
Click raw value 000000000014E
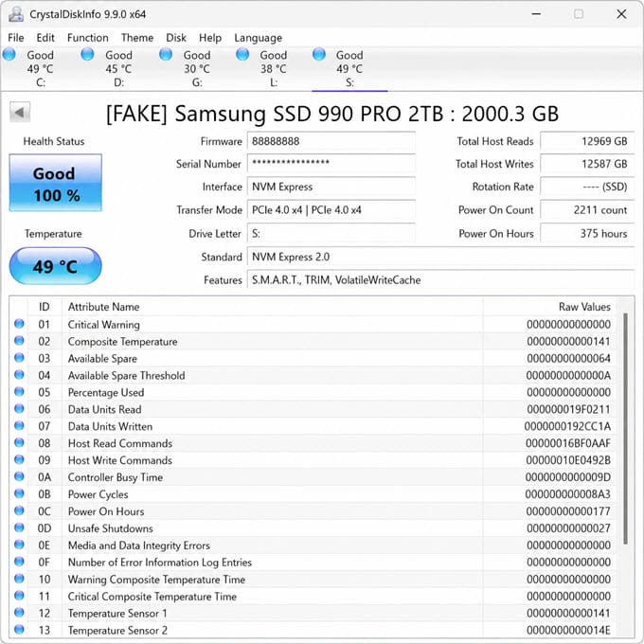[x=568, y=630]
